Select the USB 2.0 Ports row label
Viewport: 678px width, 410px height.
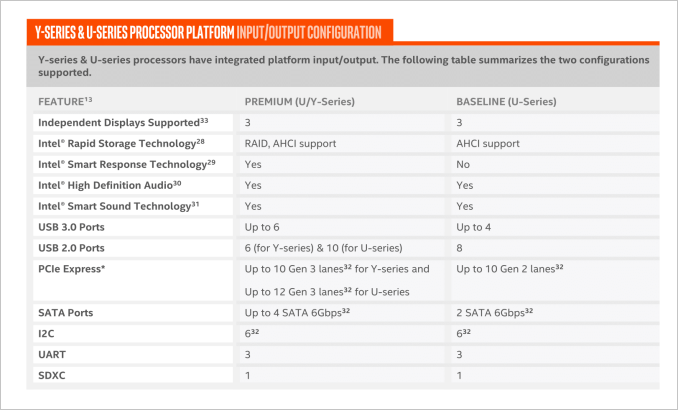coord(71,248)
